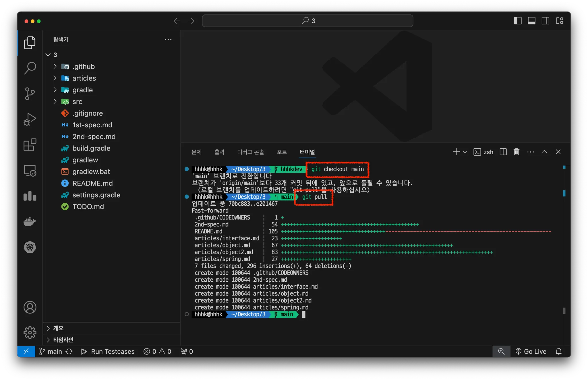Click the Go Live button

tap(531, 351)
